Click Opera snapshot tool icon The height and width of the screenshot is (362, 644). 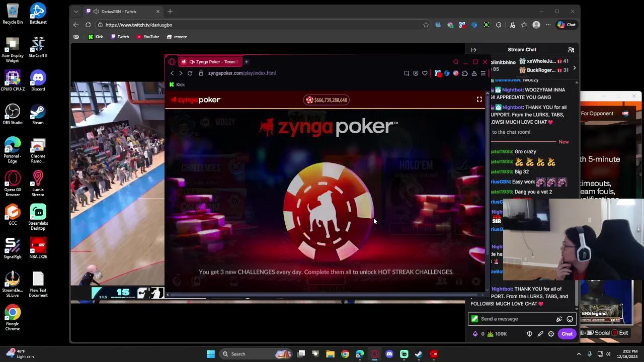(x=407, y=73)
